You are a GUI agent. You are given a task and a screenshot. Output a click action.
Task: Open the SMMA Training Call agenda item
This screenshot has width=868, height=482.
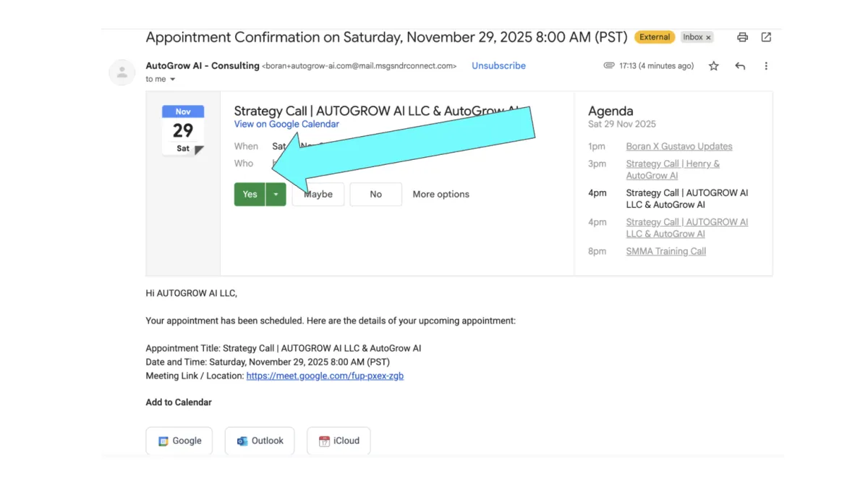(x=665, y=251)
